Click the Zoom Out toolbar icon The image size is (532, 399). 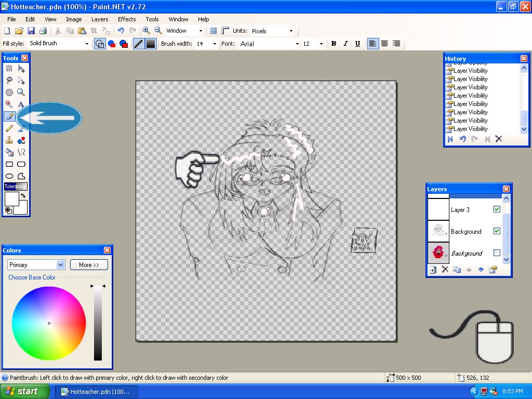tap(158, 31)
